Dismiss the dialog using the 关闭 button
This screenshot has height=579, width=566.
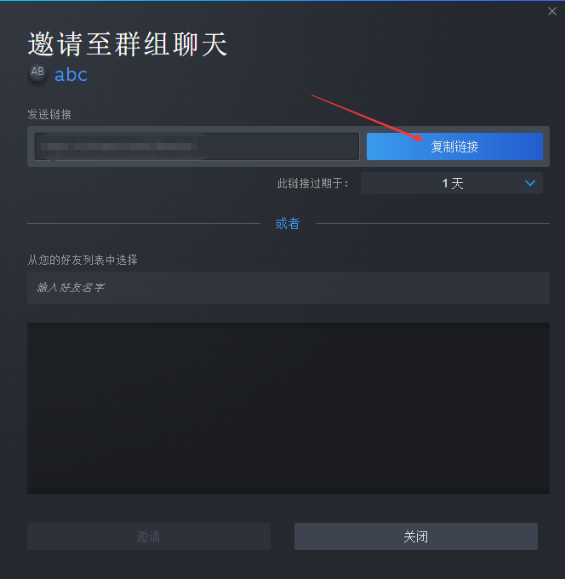click(416, 537)
